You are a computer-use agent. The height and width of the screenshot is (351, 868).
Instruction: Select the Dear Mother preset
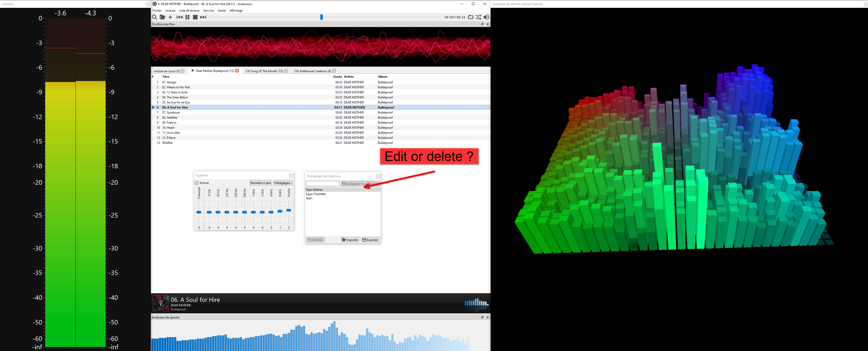click(343, 190)
